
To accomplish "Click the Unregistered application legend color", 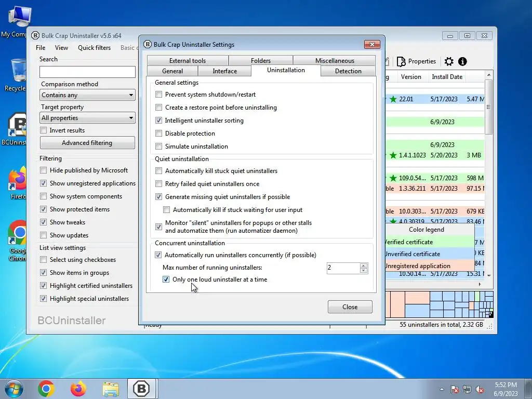I will [429, 265].
